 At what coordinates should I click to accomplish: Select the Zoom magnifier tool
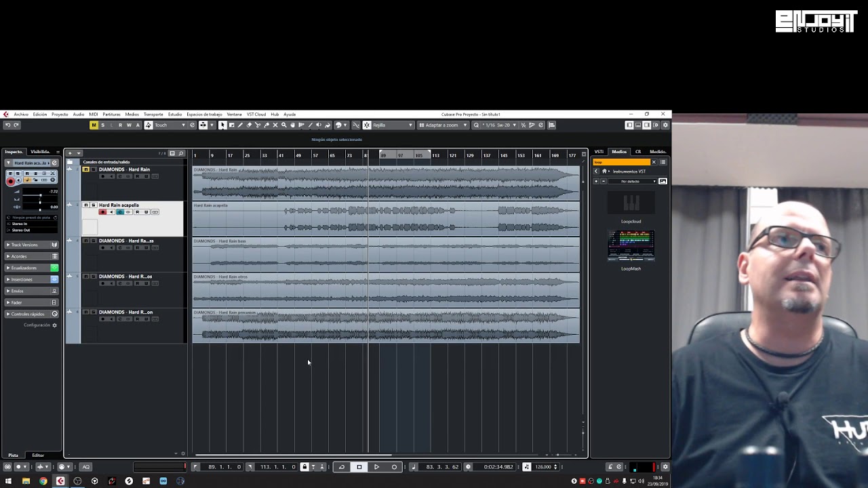pos(283,125)
